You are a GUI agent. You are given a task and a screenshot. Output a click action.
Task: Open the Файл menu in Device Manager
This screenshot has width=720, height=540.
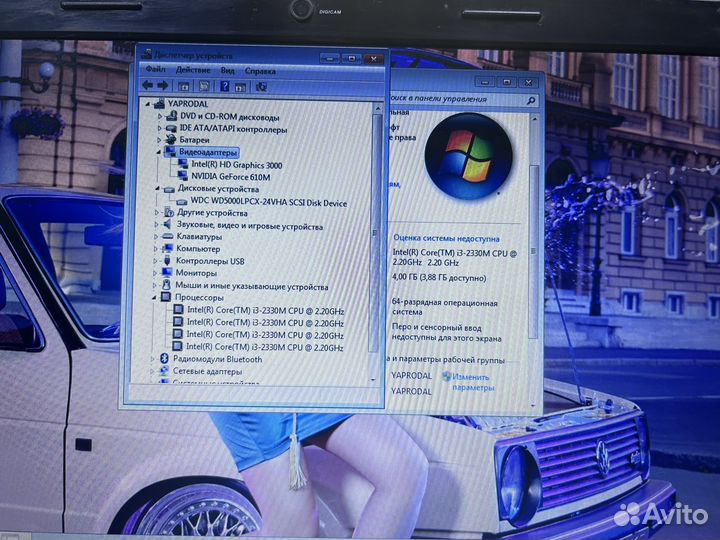[x=155, y=69]
